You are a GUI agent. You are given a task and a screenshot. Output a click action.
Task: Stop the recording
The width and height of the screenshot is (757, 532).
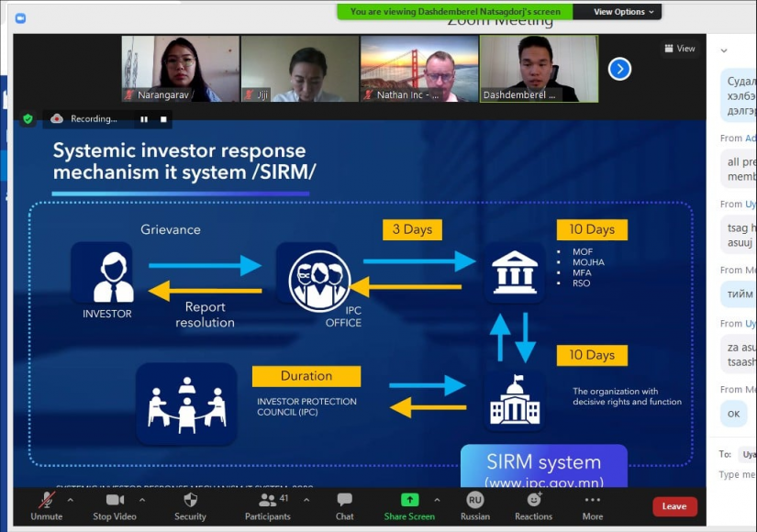coord(163,119)
